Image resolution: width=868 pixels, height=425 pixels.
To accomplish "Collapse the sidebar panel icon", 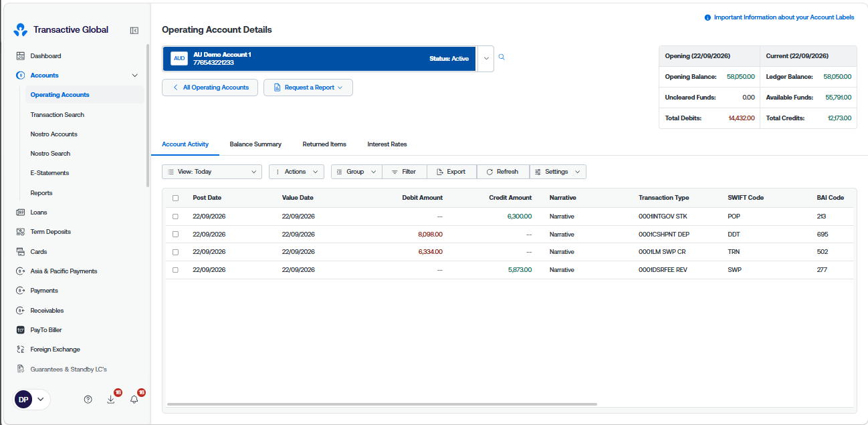I will [134, 30].
